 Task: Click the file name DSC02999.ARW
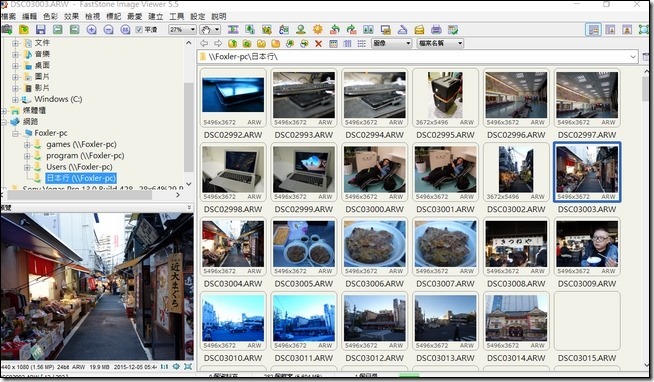coord(304,209)
